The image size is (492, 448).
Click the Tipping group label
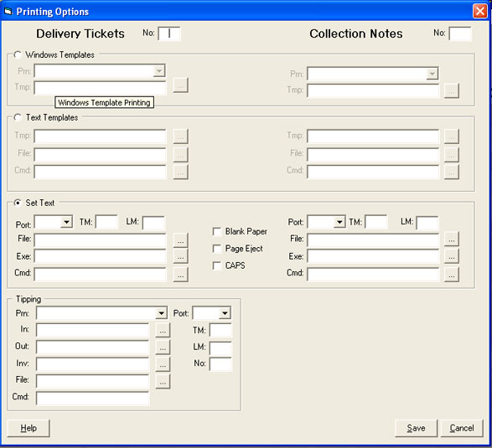(28, 299)
